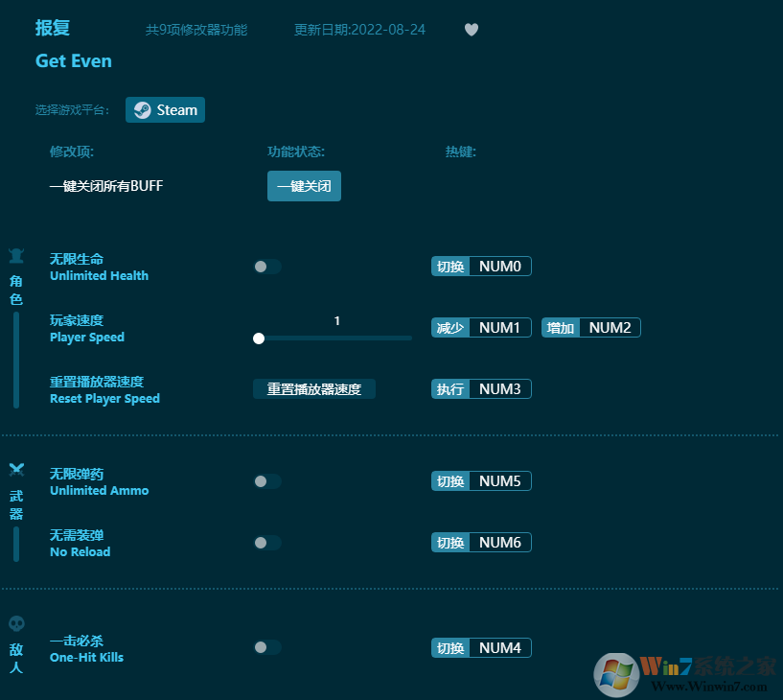Click the Steam logo icon
Viewport: 783px width, 700px height.
pyautogui.click(x=142, y=110)
